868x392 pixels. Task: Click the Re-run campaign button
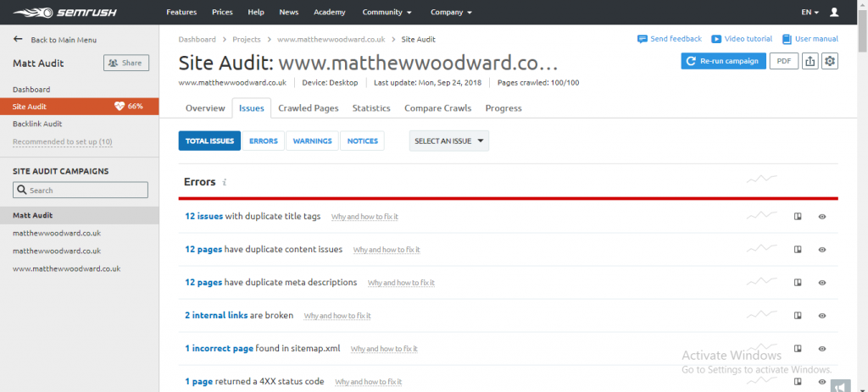[722, 61]
